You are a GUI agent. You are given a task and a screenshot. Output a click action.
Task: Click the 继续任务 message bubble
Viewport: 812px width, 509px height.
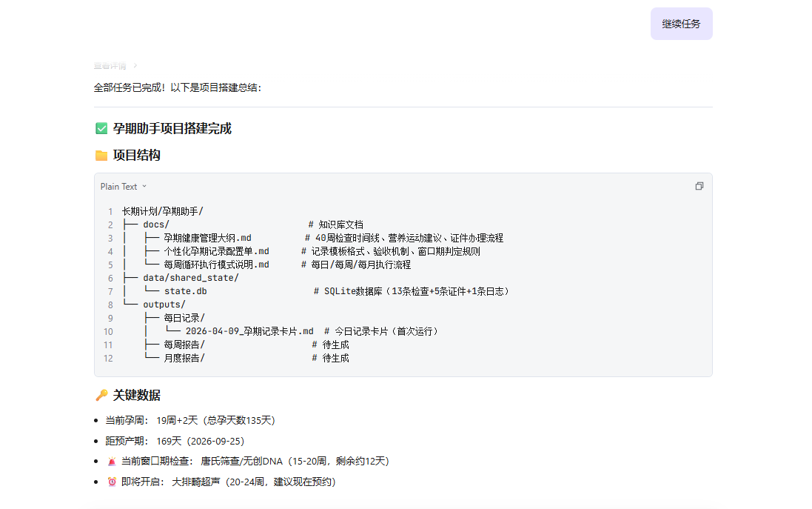pos(681,24)
